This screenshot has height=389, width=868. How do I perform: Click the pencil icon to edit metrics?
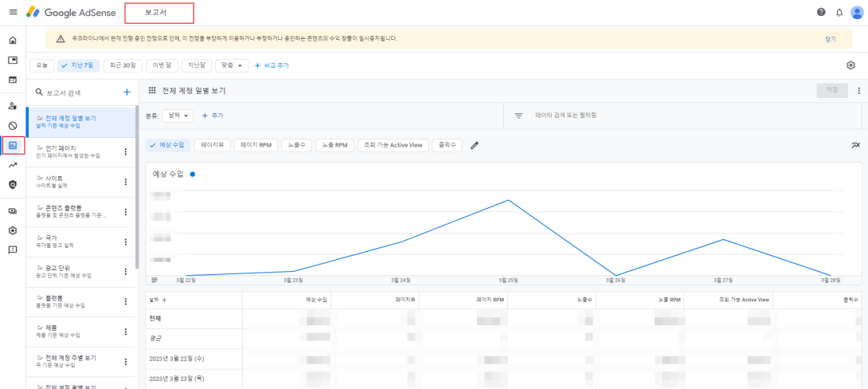(x=475, y=145)
